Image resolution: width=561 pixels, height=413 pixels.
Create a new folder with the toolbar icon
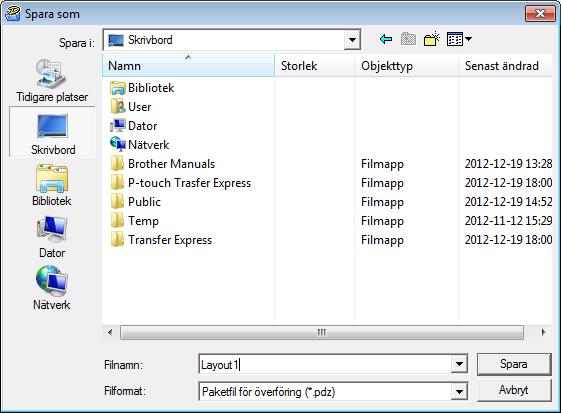(x=431, y=39)
